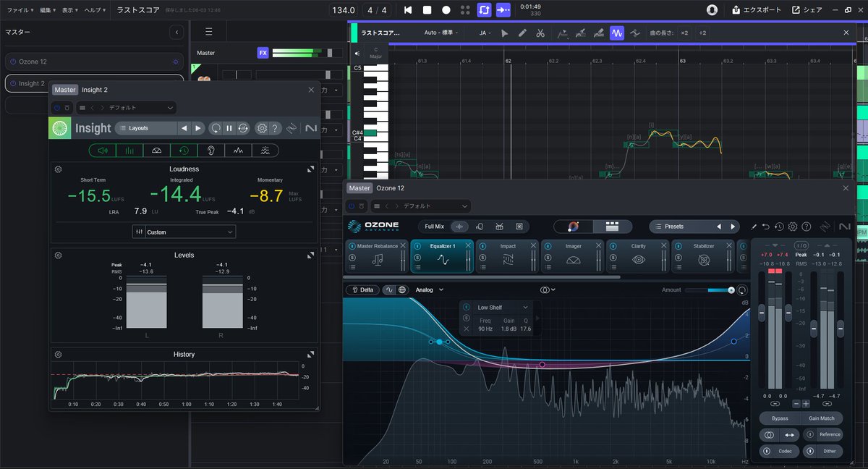Toggle power for Insight 2 plugin
868x469 pixels.
point(57,108)
